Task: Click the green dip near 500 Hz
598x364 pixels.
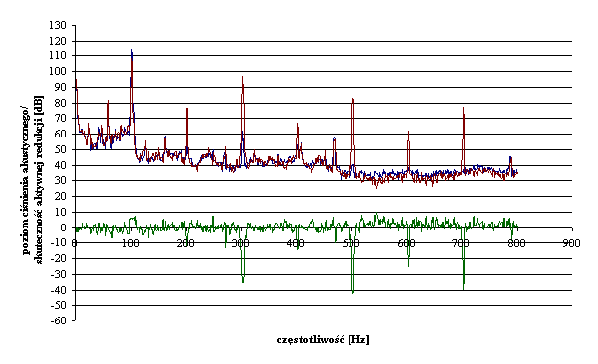Action: coord(352,292)
